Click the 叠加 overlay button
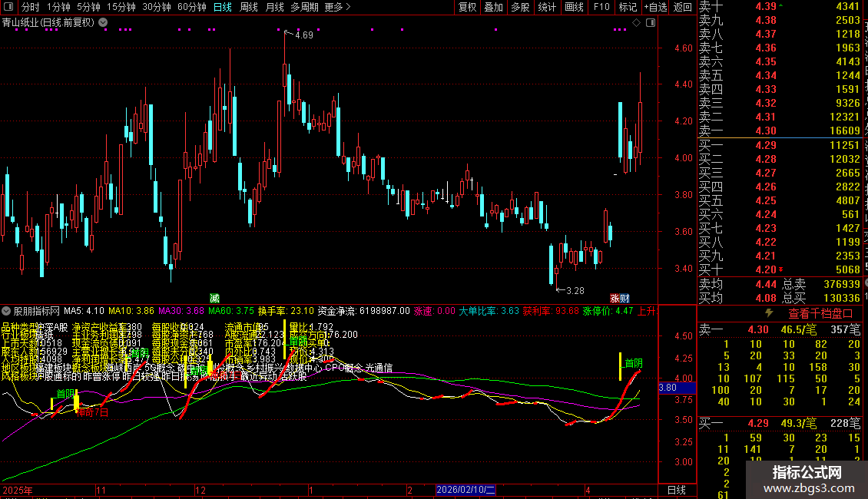Viewport: 868px width, 499px height. pos(494,7)
